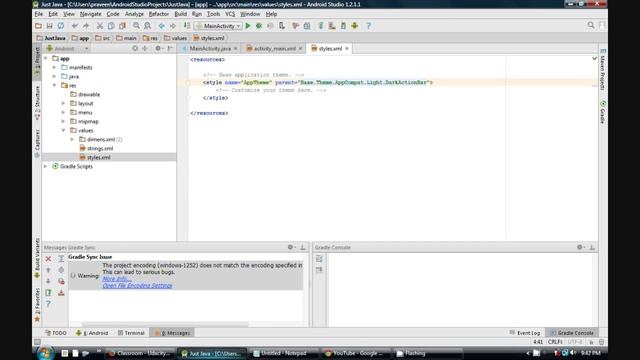Image resolution: width=640 pixels, height=360 pixels.
Task: Expand the Gradle Scripts node
Action: click(x=46, y=167)
